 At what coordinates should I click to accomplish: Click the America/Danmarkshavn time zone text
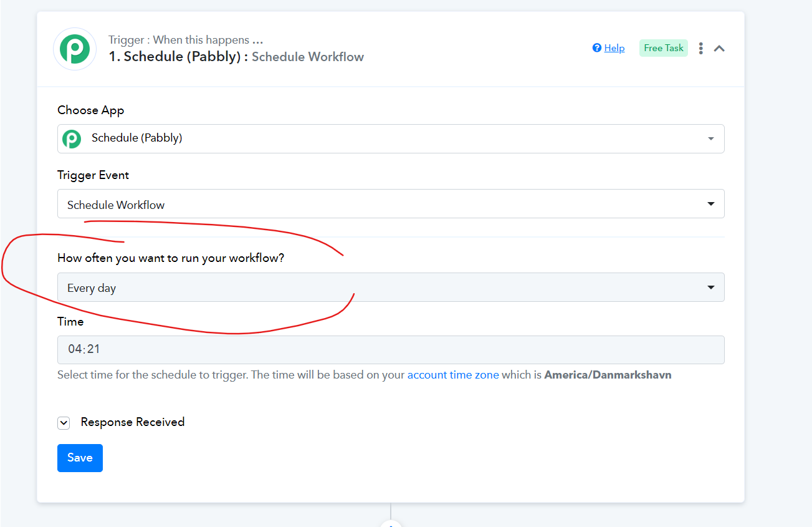(x=608, y=375)
